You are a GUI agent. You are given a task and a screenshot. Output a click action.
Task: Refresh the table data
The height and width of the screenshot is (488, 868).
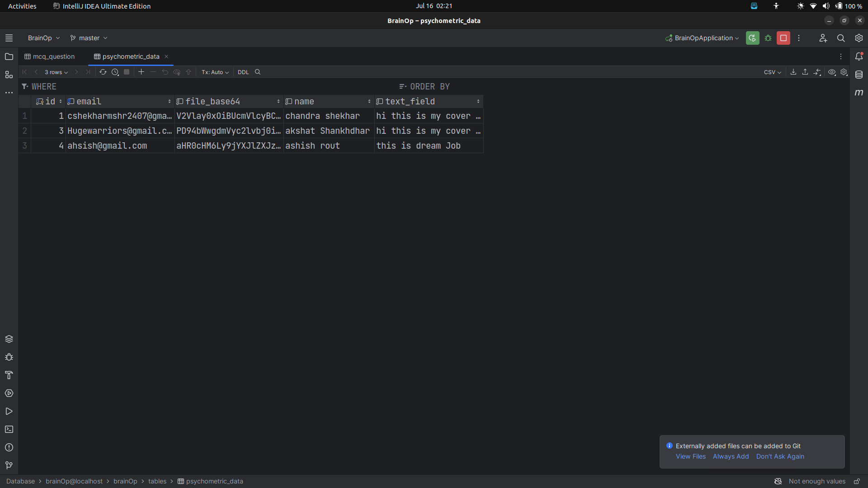click(103, 72)
